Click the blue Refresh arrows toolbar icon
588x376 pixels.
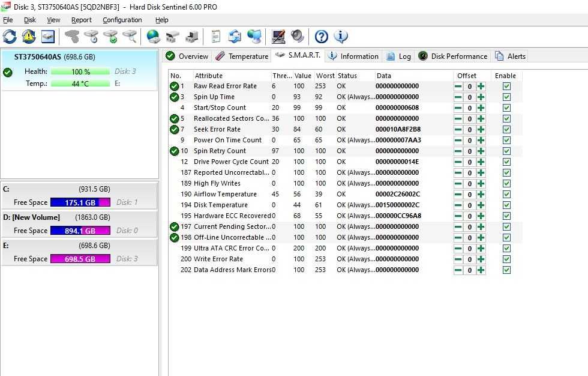[10, 37]
